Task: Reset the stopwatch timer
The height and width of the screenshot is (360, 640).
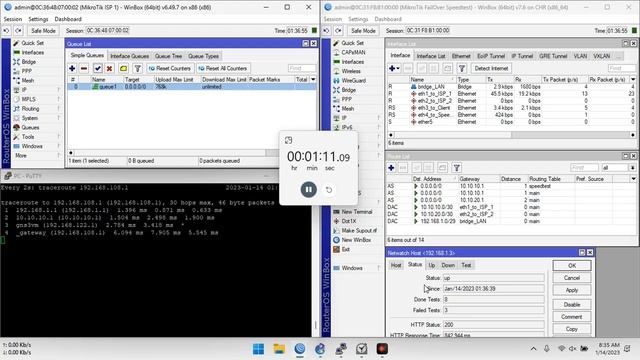Action: click(329, 190)
